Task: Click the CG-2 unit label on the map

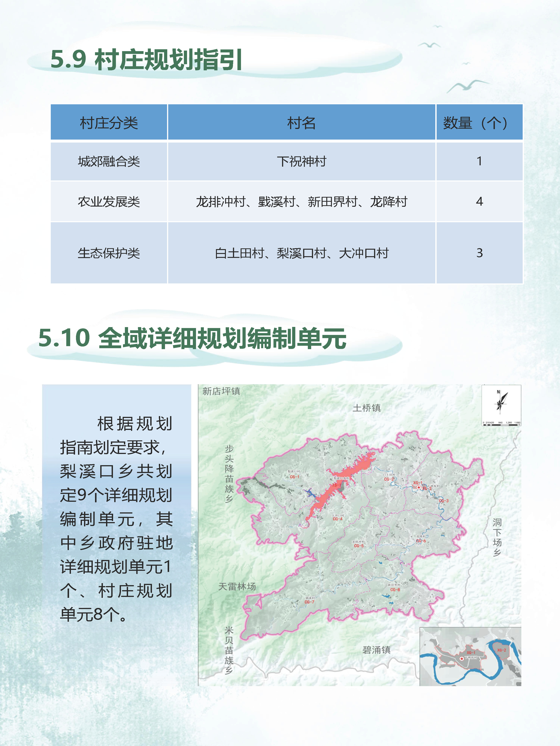Action: (389, 479)
